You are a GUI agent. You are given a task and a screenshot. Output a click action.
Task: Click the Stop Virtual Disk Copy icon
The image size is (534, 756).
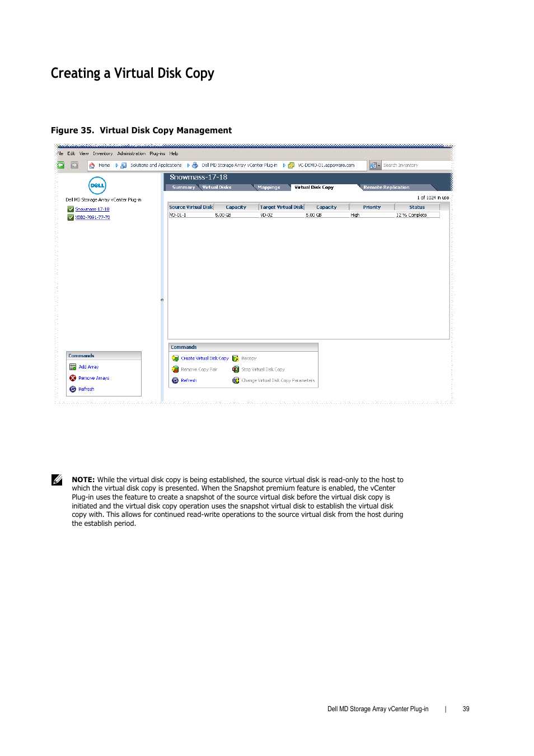[236, 370]
